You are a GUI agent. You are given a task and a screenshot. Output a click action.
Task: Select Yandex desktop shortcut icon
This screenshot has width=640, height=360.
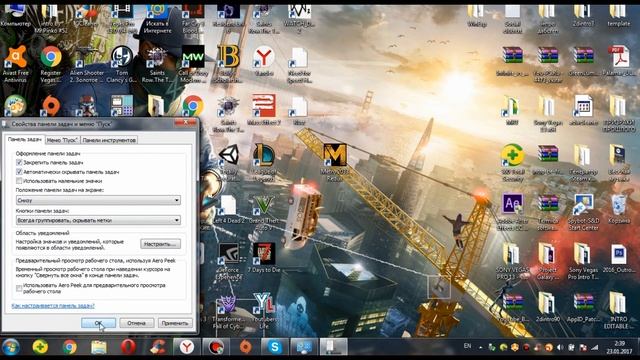[264, 61]
